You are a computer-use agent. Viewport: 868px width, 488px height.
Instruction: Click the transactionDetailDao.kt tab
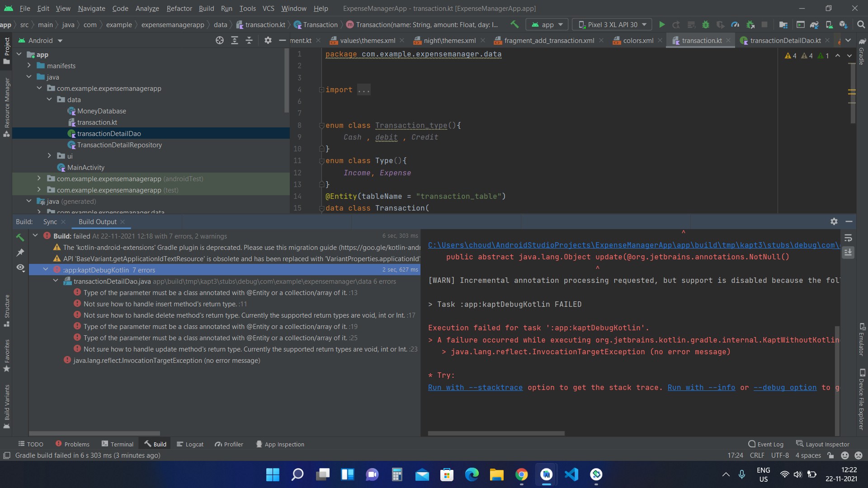(786, 40)
